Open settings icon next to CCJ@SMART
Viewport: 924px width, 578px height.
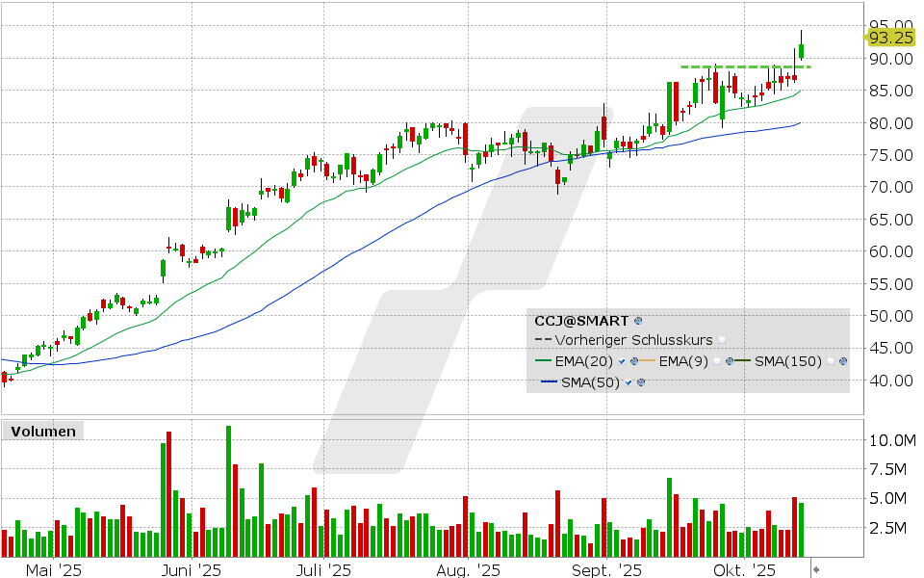coord(638,320)
